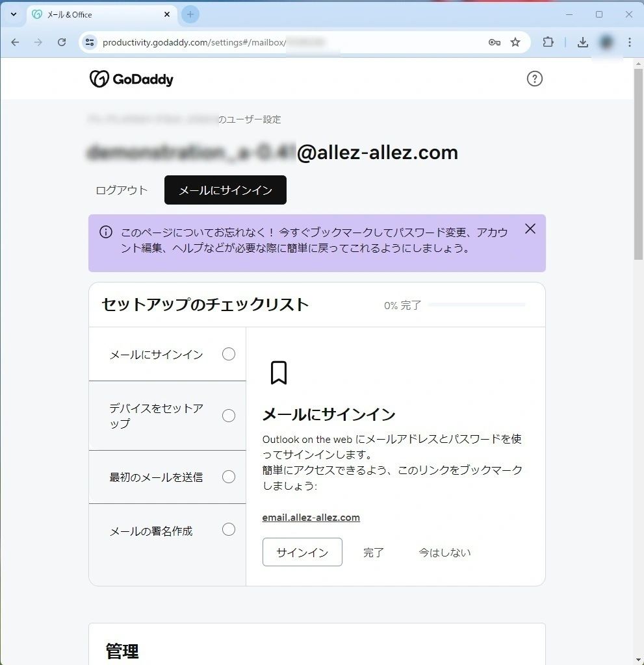The height and width of the screenshot is (665, 644).
Task: Select the メールにサインイン checklist radio circle
Action: (229, 354)
